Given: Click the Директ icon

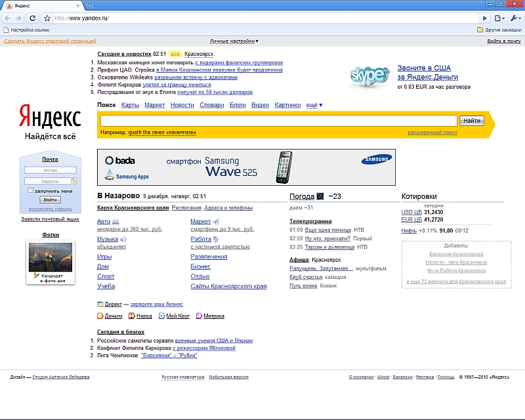Looking at the screenshot, I should 100,304.
